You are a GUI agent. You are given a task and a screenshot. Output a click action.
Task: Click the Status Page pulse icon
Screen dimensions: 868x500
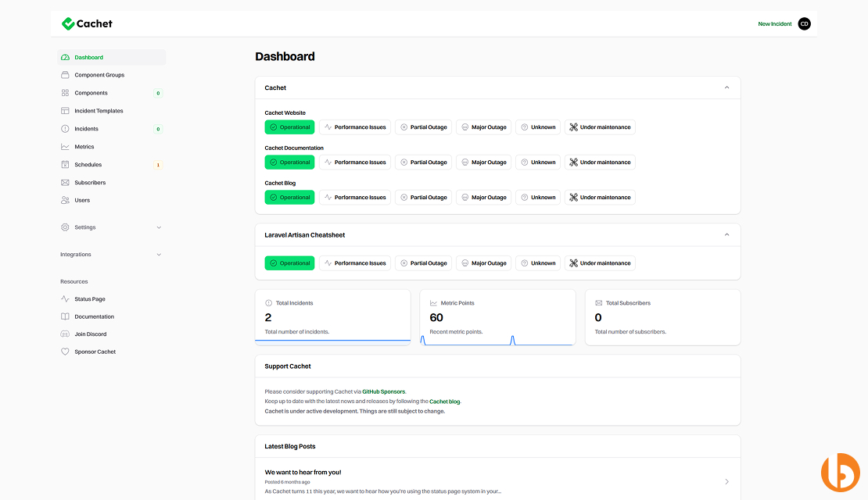[x=65, y=298]
